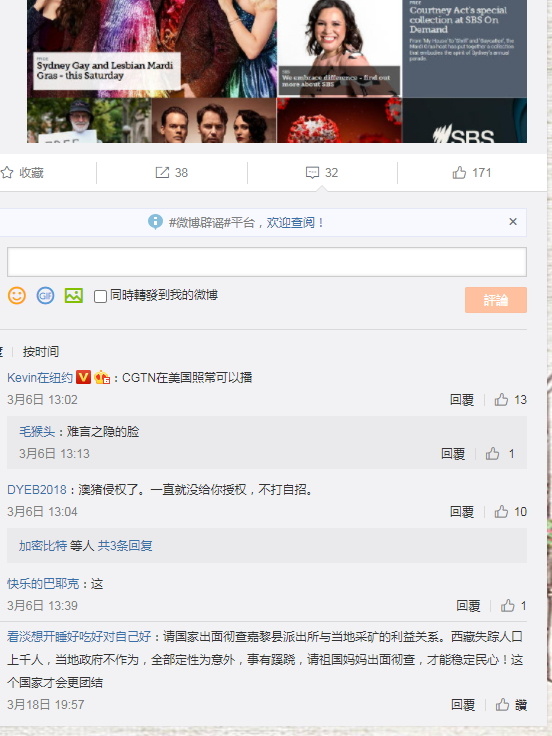Open the emoji smiley picker
The width and height of the screenshot is (552, 736).
pyautogui.click(x=17, y=296)
